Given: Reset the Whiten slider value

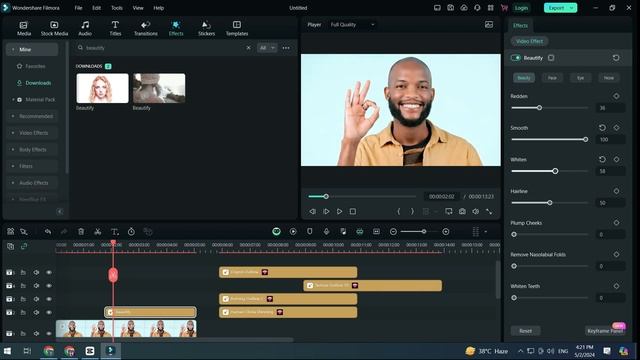Looking at the screenshot, I should [602, 160].
